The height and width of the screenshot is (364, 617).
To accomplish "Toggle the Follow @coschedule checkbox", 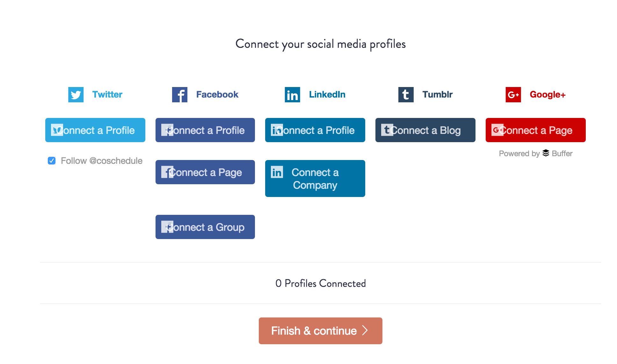I will click(52, 160).
